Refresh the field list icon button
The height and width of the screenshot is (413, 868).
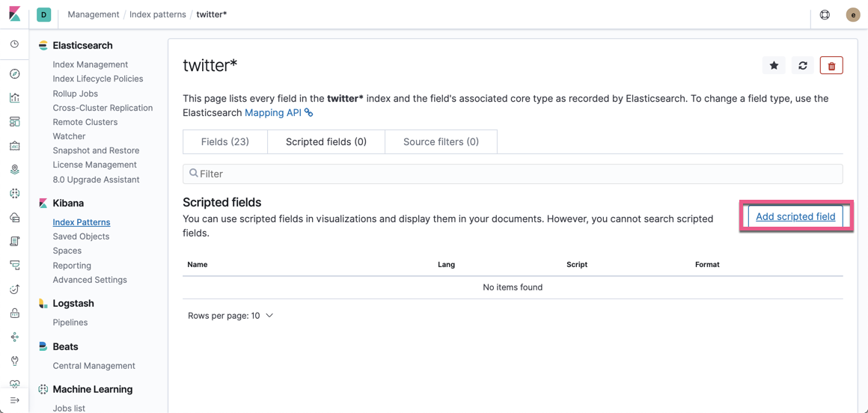(x=803, y=65)
